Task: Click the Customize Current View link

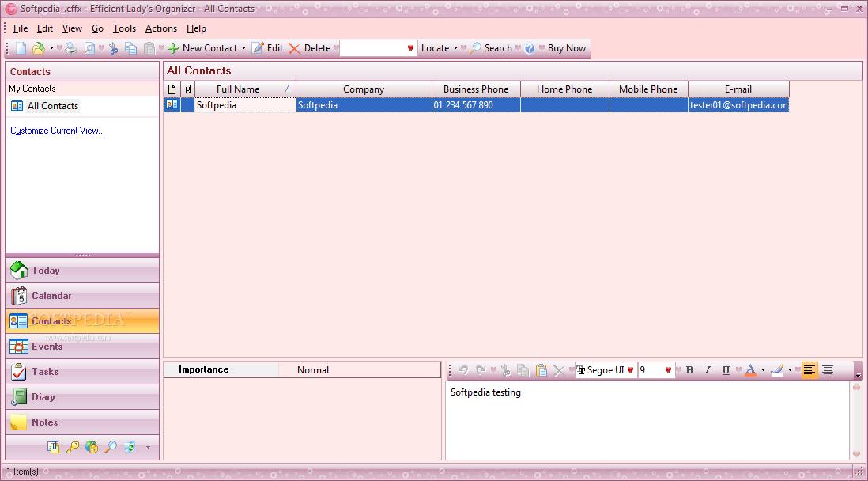Action: click(x=58, y=131)
